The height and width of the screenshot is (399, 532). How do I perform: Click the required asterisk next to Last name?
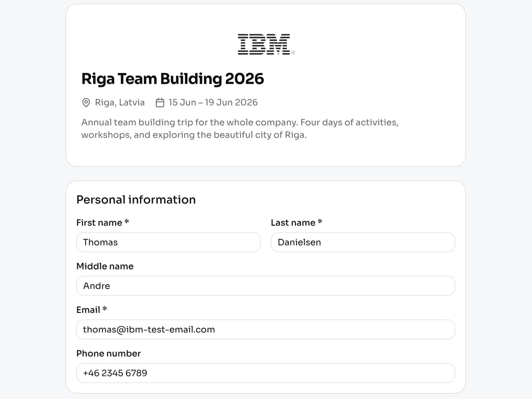click(320, 222)
